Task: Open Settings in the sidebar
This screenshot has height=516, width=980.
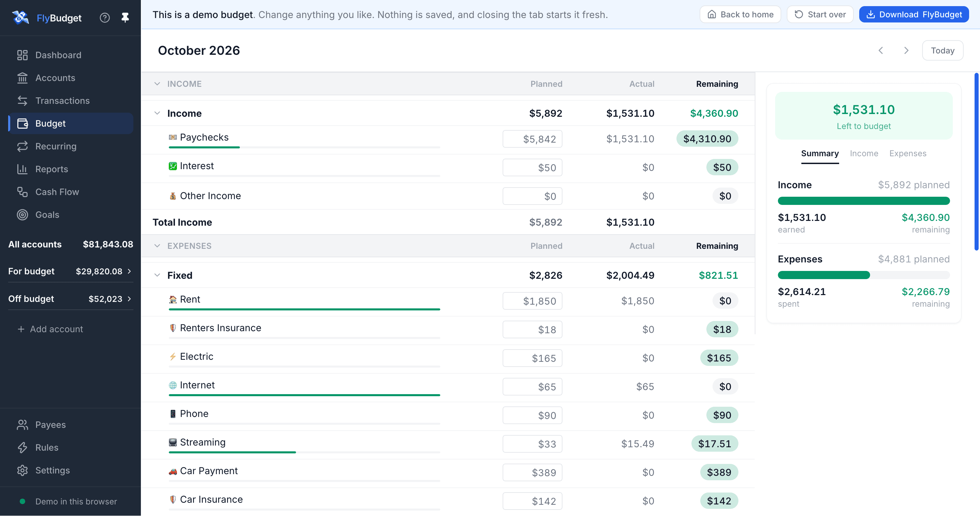Action: point(71,470)
